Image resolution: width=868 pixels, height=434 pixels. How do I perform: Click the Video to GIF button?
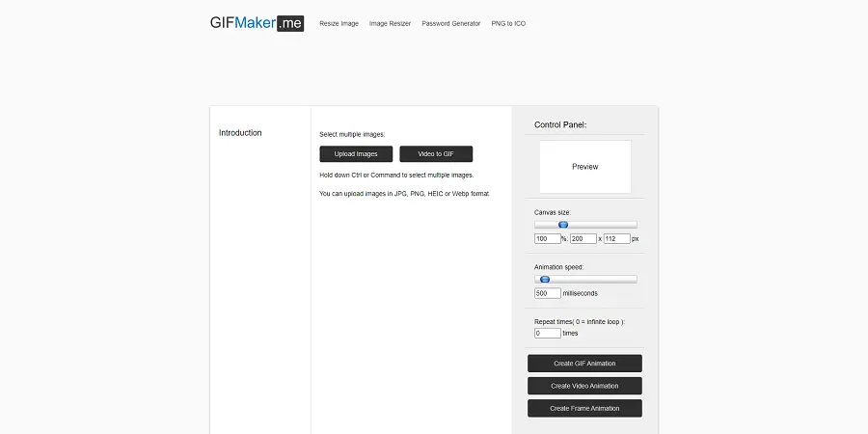[435, 154]
